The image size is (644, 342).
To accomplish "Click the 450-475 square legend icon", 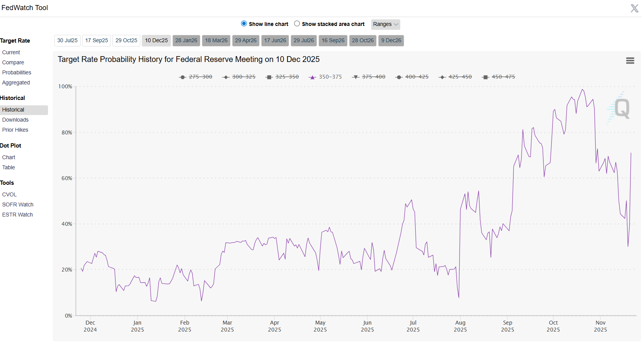I will coord(486,77).
